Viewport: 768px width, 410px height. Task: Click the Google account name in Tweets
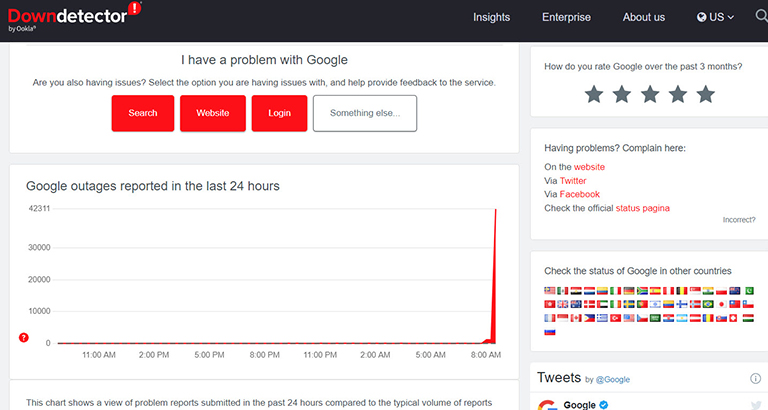tap(579, 405)
